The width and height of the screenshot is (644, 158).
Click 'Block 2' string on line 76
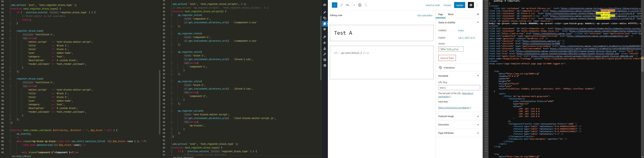(62, 93)
